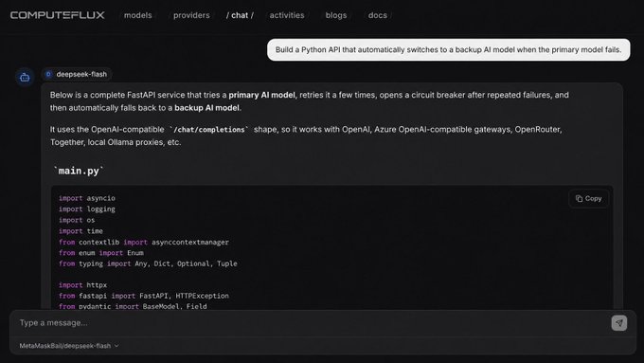Click the /chat/completions inline code

[208, 130]
